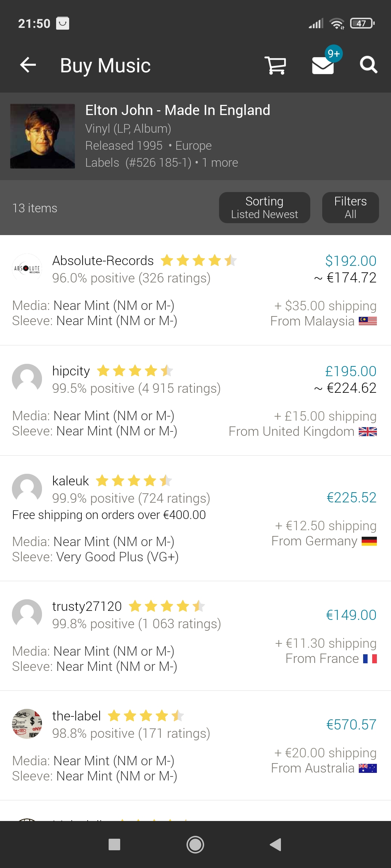Open the Made In England release title
The width and height of the screenshot is (391, 868).
coord(177,110)
